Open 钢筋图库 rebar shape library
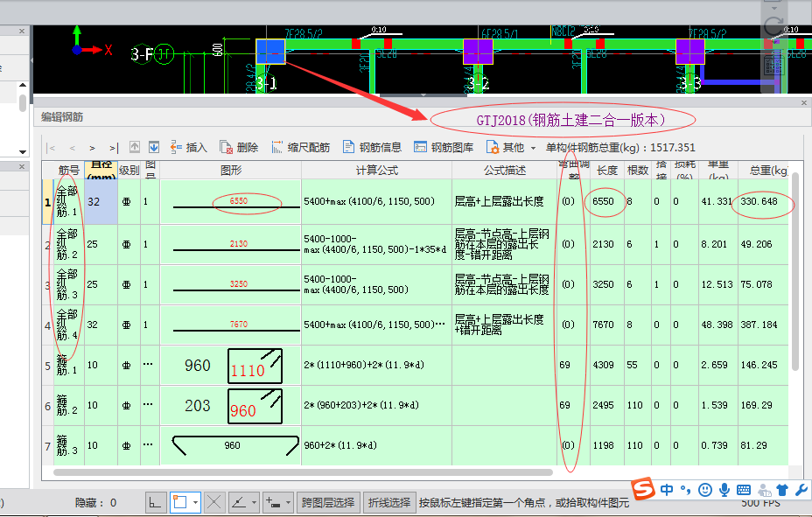812x517 pixels. point(444,148)
